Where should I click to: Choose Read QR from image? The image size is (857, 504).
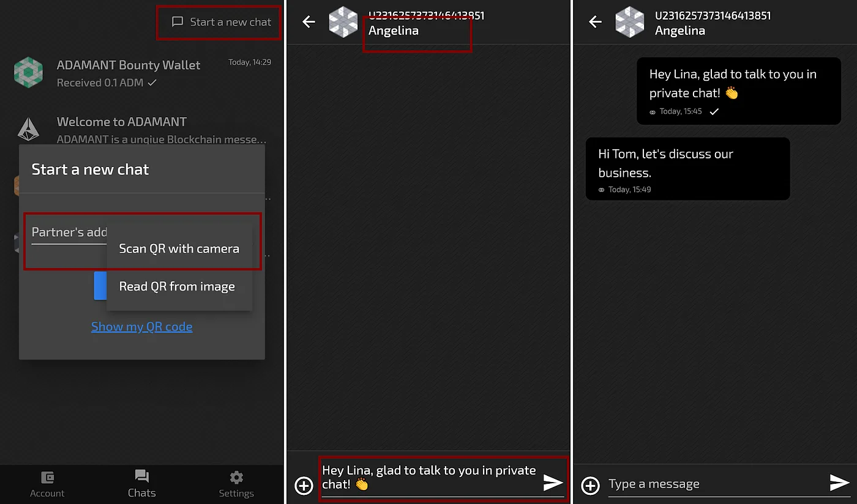pyautogui.click(x=179, y=287)
